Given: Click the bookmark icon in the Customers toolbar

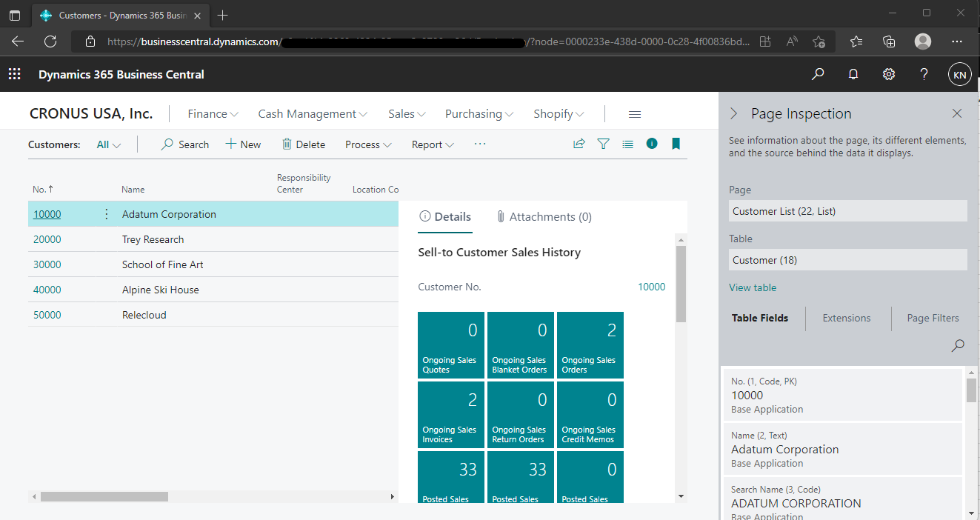Looking at the screenshot, I should 676,144.
